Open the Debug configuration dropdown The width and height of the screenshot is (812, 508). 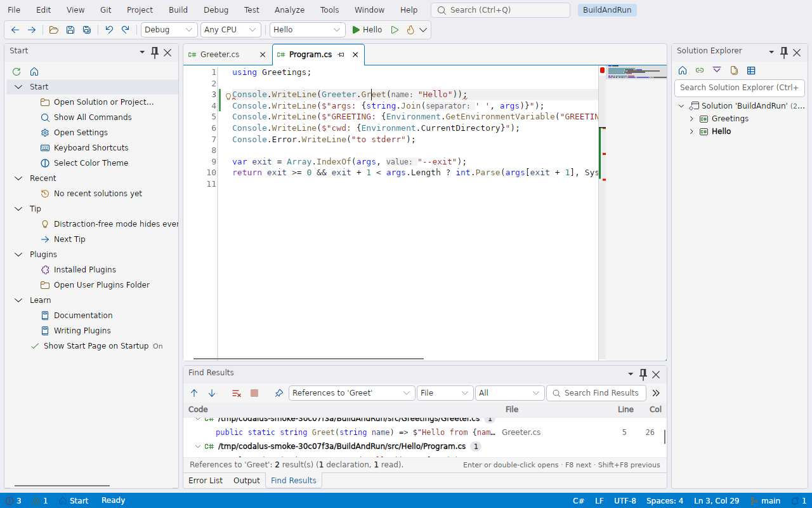pos(169,30)
